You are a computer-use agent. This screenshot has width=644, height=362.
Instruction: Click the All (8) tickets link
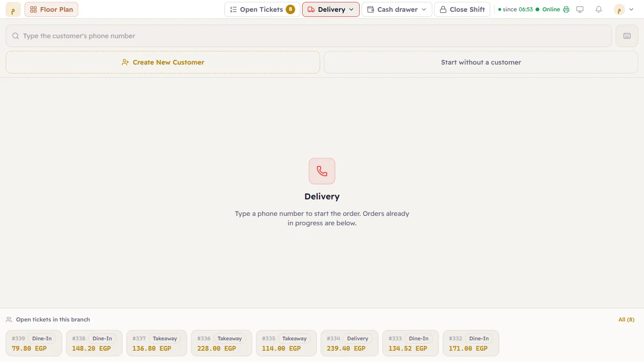tap(627, 320)
